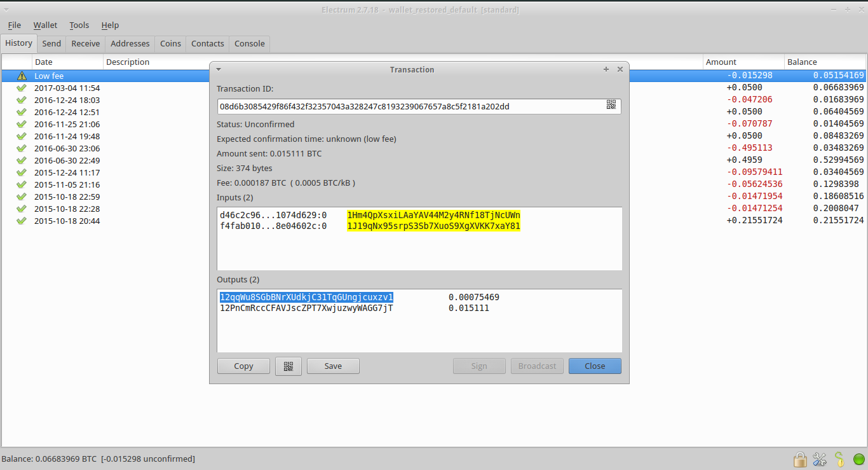Click input reference f4fab010...8e04602c:0
This screenshot has height=470, width=868.
[x=273, y=226]
